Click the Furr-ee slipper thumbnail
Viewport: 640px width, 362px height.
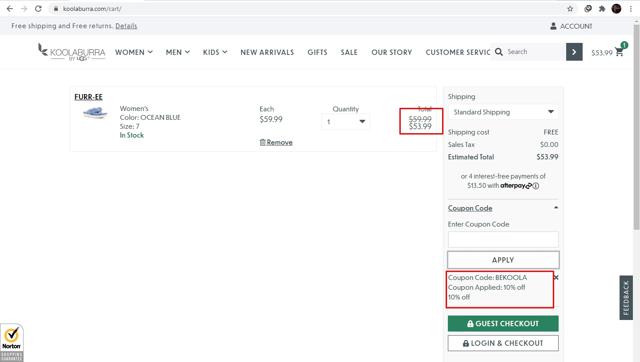coord(95,113)
